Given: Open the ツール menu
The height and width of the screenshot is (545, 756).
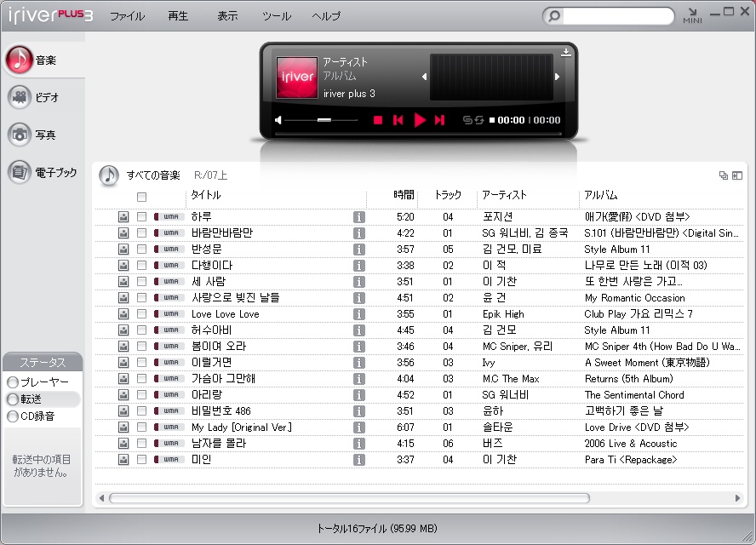Looking at the screenshot, I should tap(277, 16).
